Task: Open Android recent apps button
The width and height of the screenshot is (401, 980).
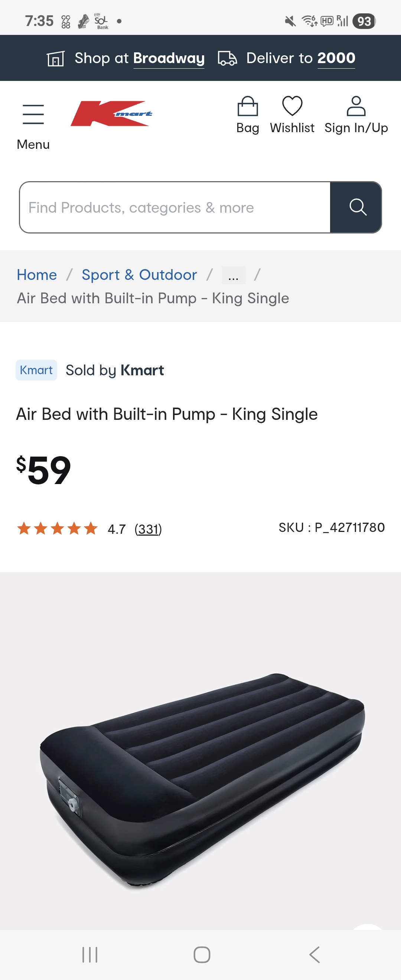Action: (x=90, y=954)
